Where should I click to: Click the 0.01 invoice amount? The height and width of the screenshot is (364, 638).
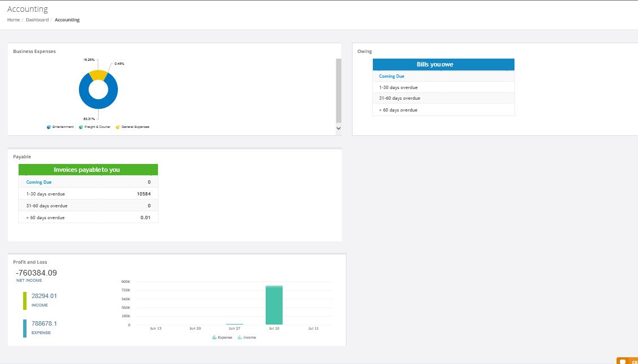146,217
